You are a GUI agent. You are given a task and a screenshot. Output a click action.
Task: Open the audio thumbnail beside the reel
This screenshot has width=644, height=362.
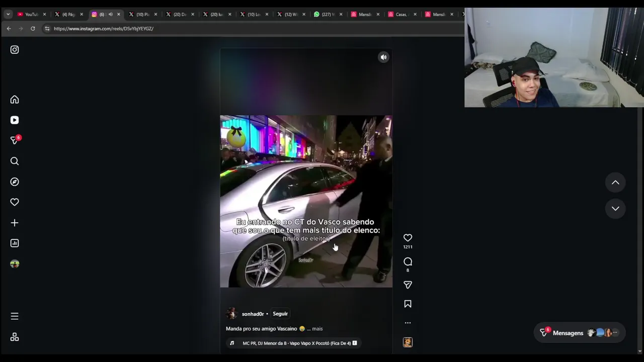pos(408,342)
